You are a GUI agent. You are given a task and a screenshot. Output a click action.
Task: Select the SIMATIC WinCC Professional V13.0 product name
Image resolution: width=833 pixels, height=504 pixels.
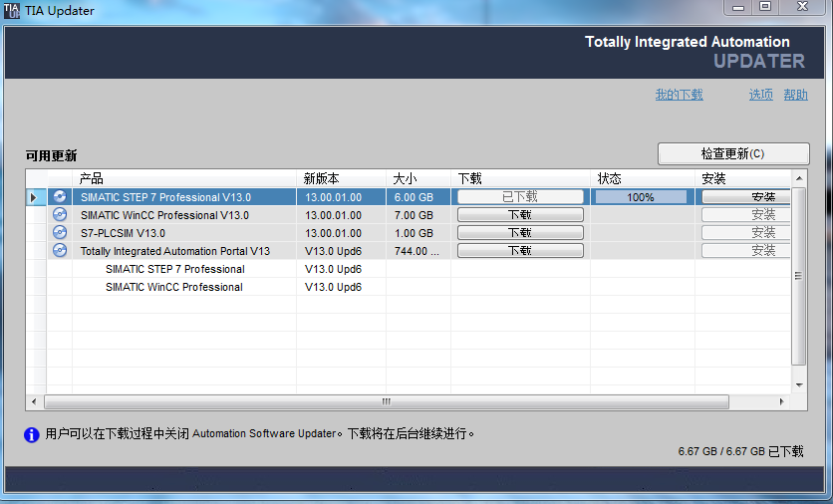[164, 215]
